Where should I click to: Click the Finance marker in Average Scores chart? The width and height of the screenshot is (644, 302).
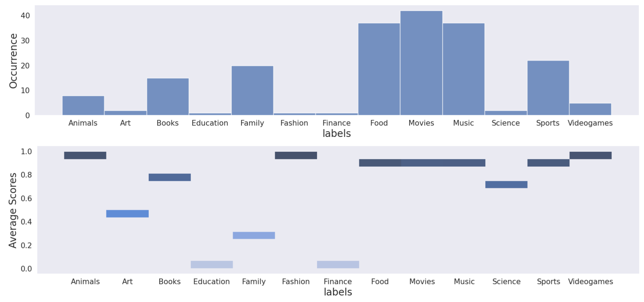pyautogui.click(x=338, y=265)
